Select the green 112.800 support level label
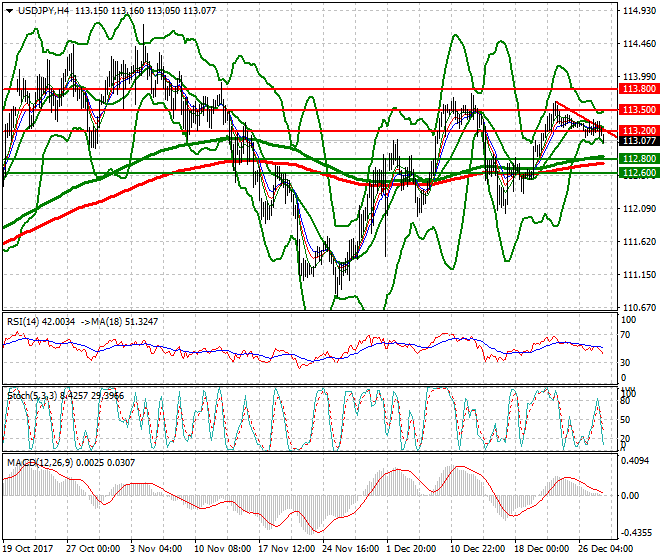This screenshot has width=660, height=560. (638, 159)
